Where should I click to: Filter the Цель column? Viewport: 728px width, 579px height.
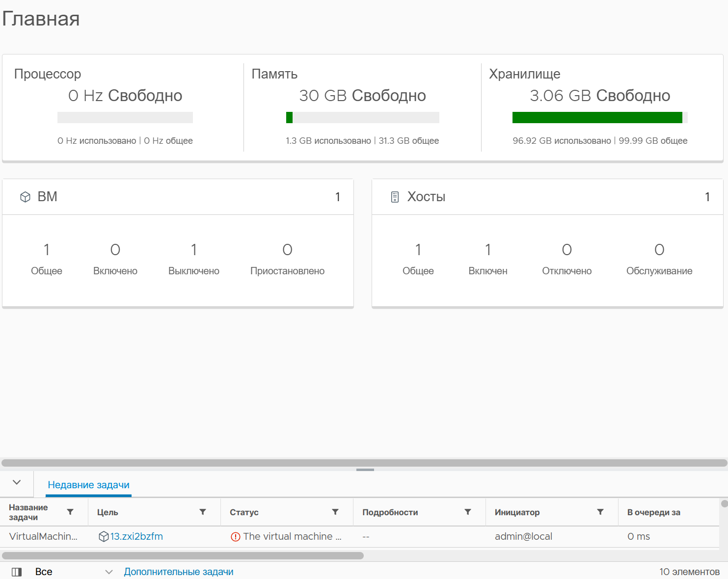[x=203, y=512]
